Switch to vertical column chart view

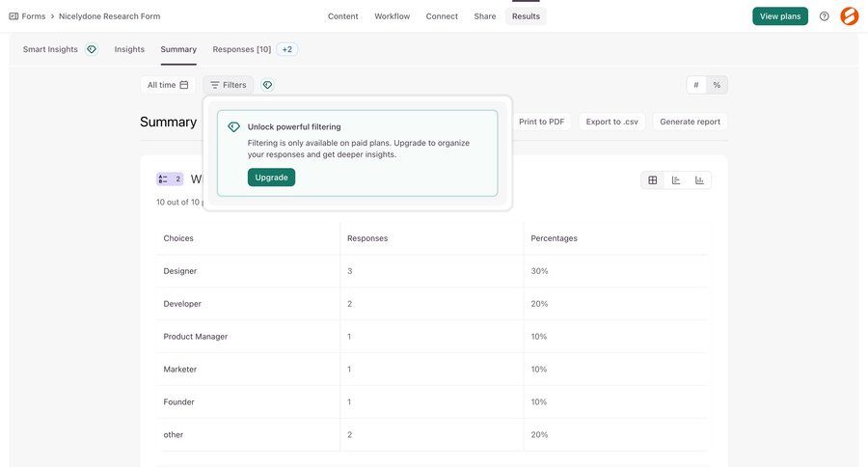[699, 180]
